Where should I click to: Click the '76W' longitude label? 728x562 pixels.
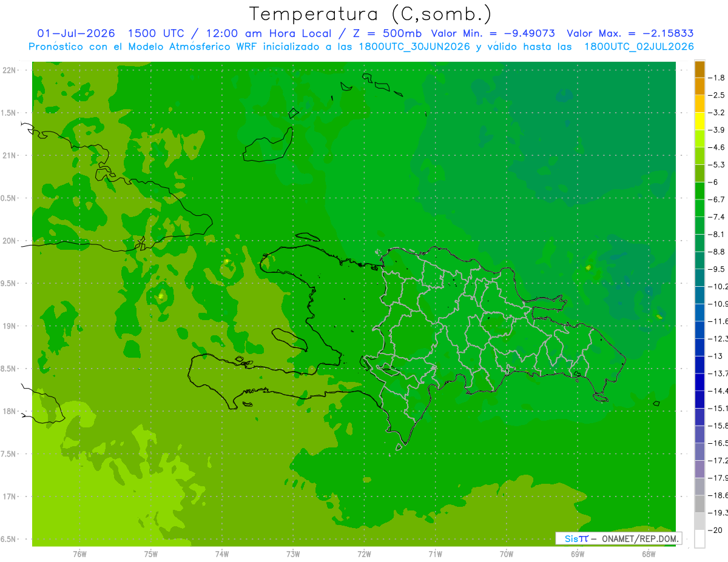coord(79,554)
